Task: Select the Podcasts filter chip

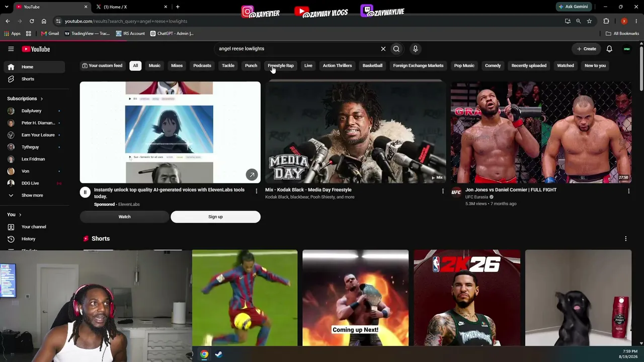Action: pyautogui.click(x=202, y=65)
